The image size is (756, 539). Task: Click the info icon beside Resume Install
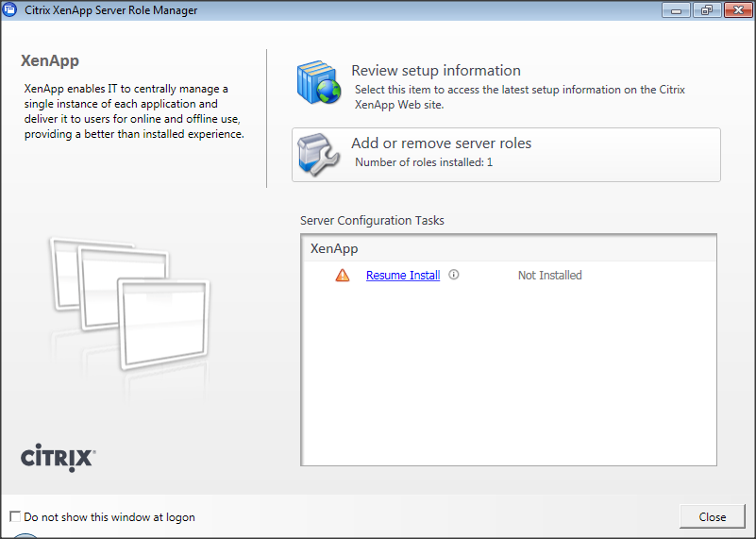454,276
